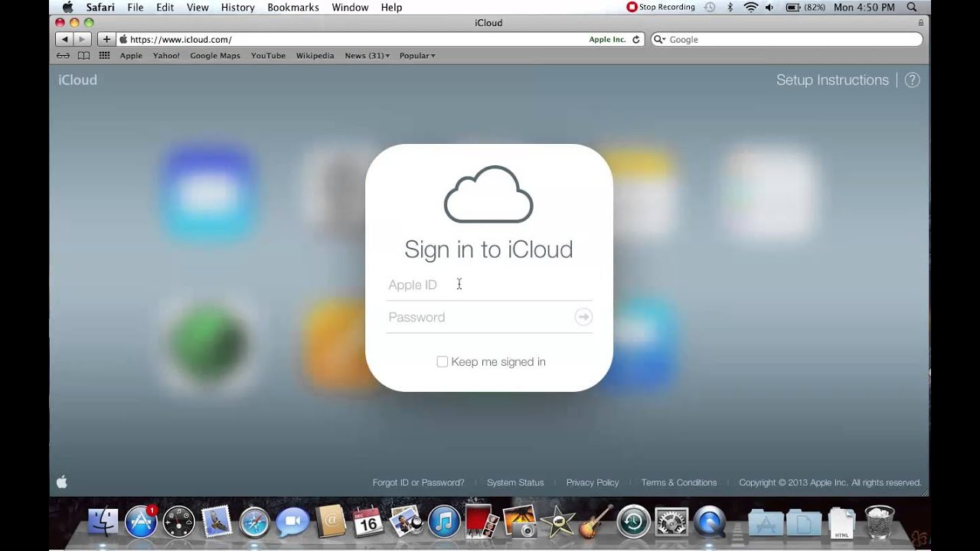Open the Apple menu
980x551 pixels.
67,7
